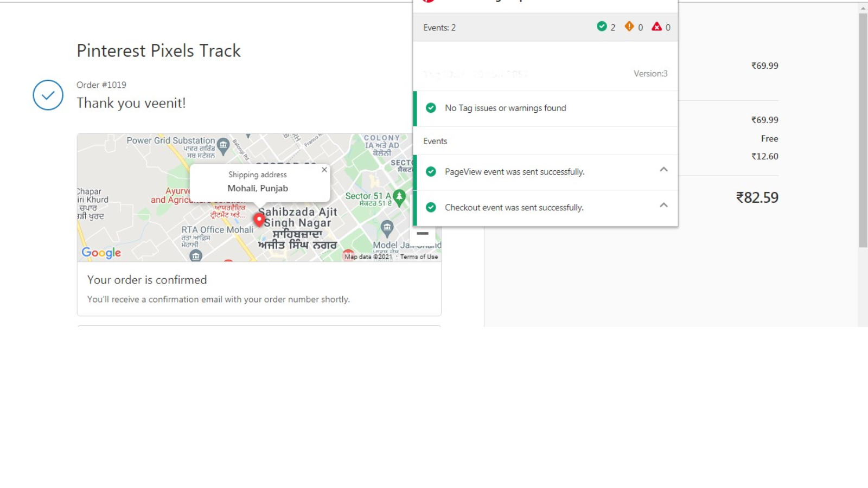Click the ₹82.59 total amount
The image size is (868, 488).
coord(757,197)
